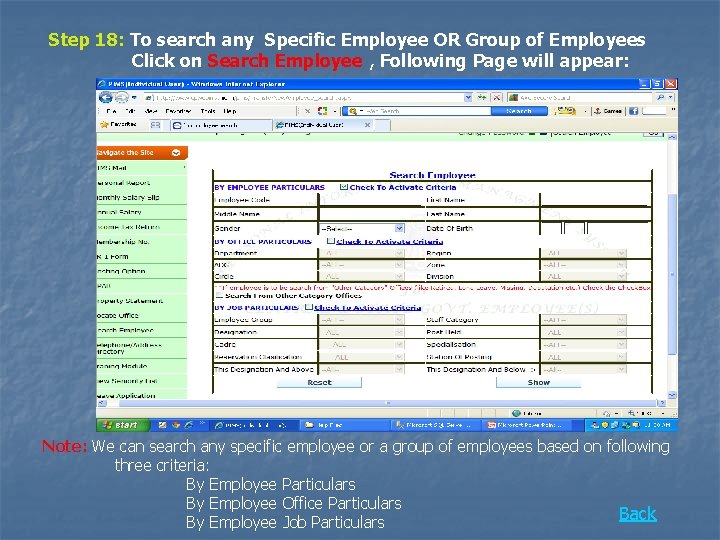The width and height of the screenshot is (720, 540).
Task: Click the blue toolbar Search button
Action: click(x=519, y=111)
